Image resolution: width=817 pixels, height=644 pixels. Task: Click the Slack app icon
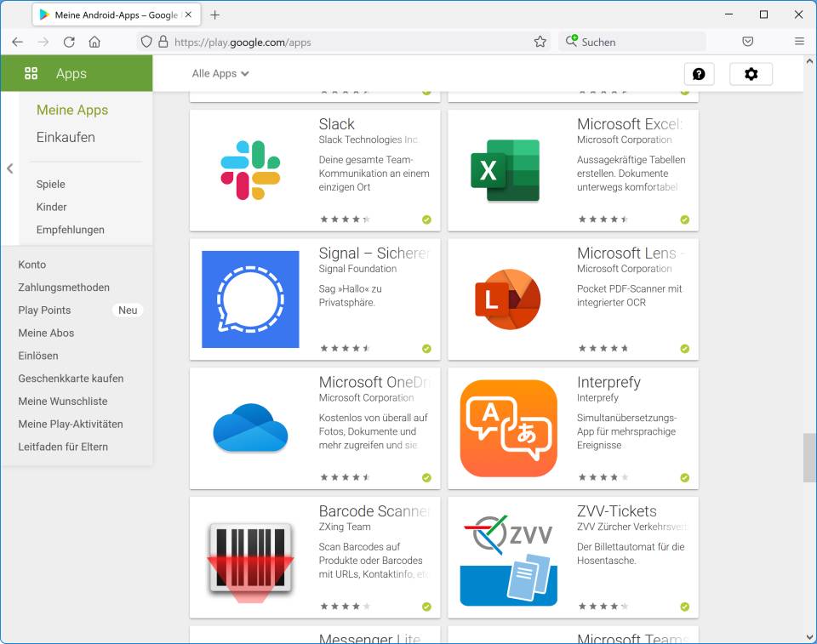click(x=250, y=170)
